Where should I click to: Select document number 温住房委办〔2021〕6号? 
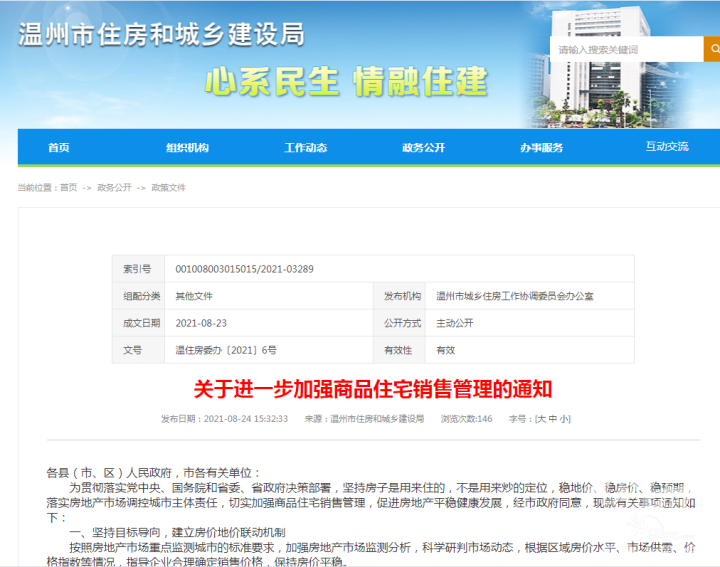tap(226, 350)
